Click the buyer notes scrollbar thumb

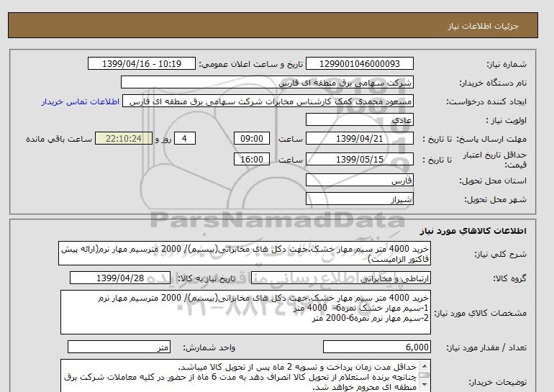[424, 375]
